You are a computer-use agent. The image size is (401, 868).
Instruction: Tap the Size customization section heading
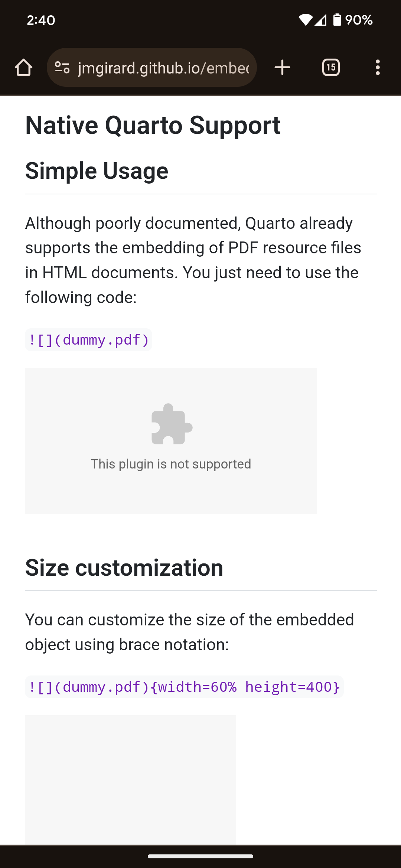pos(124,568)
